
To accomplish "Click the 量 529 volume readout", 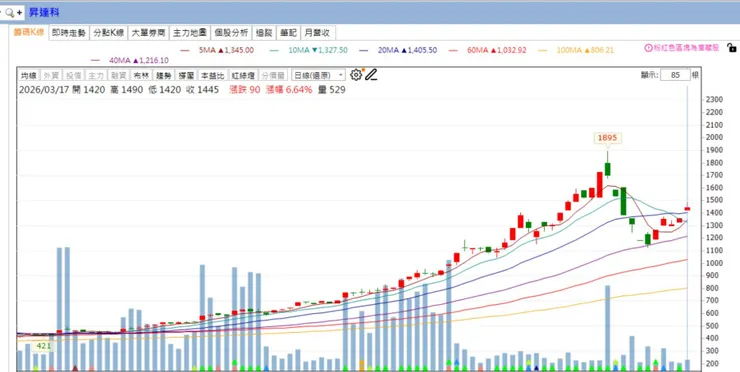I will tap(331, 90).
